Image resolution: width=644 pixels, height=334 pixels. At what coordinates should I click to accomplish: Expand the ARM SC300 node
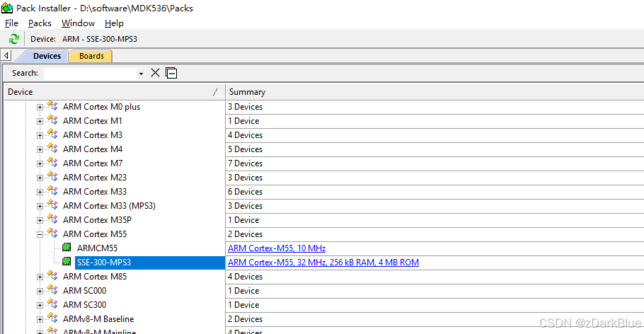[40, 306]
